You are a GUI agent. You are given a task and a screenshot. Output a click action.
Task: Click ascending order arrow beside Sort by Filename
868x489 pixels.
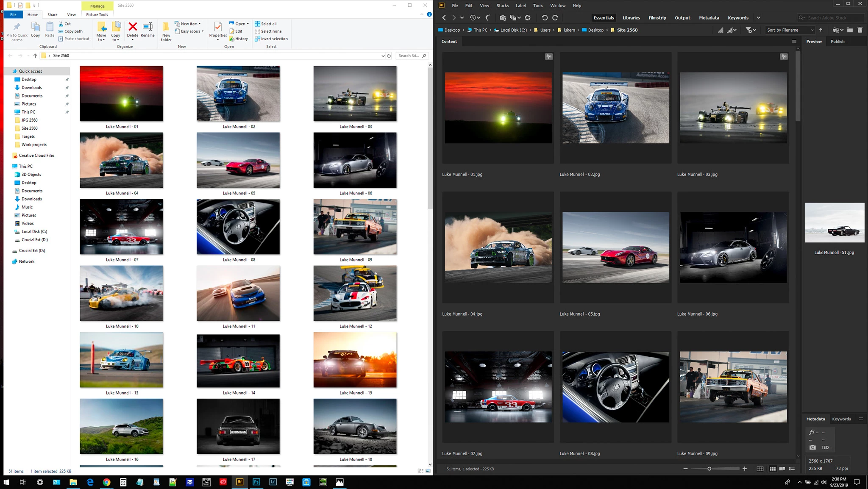[821, 30]
